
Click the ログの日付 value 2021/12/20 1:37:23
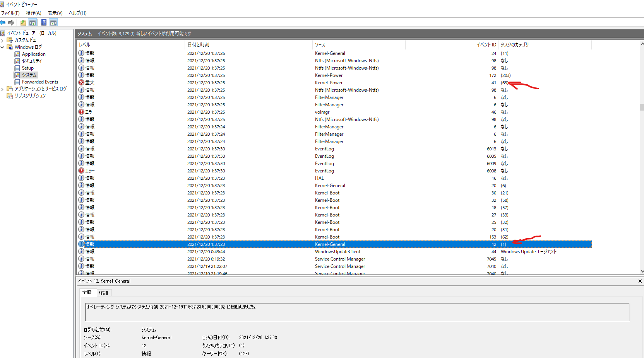point(258,338)
